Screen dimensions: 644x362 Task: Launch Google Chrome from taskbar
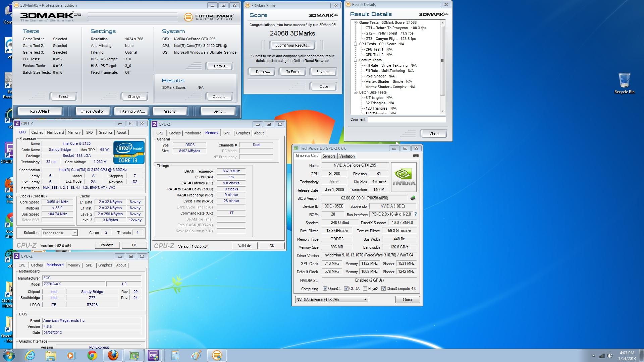click(92, 355)
